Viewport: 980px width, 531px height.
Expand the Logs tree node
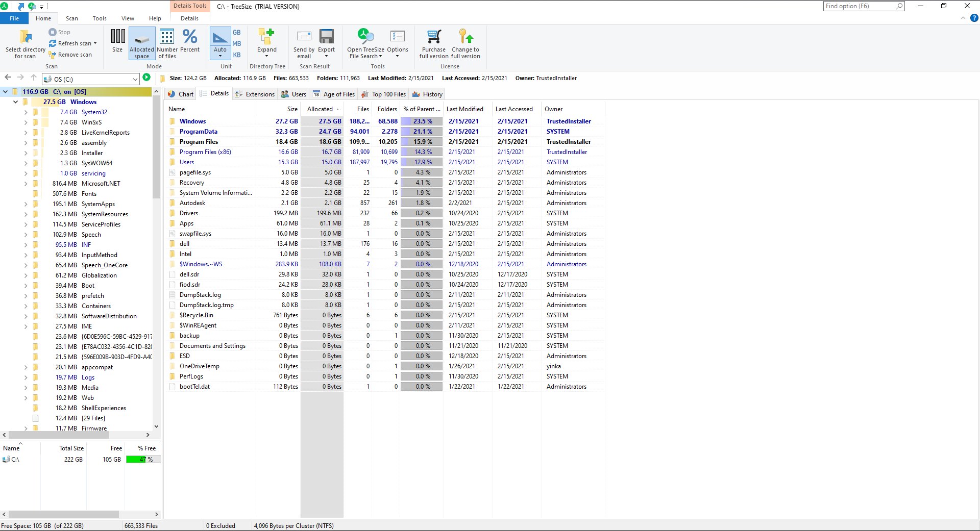click(26, 377)
